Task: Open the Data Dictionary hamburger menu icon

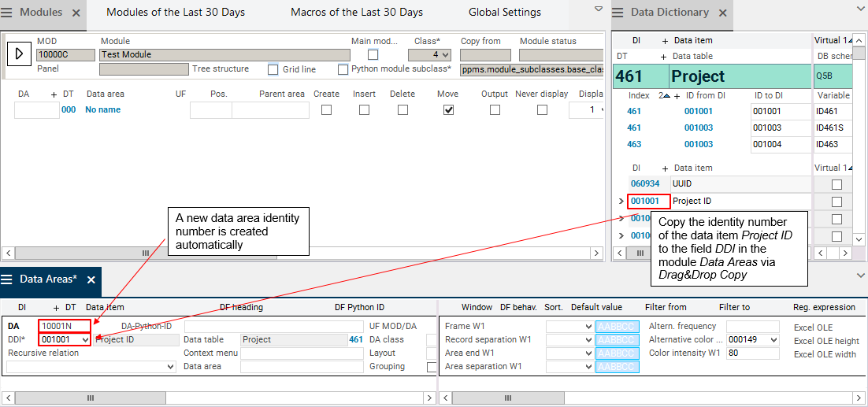Action: pos(620,13)
